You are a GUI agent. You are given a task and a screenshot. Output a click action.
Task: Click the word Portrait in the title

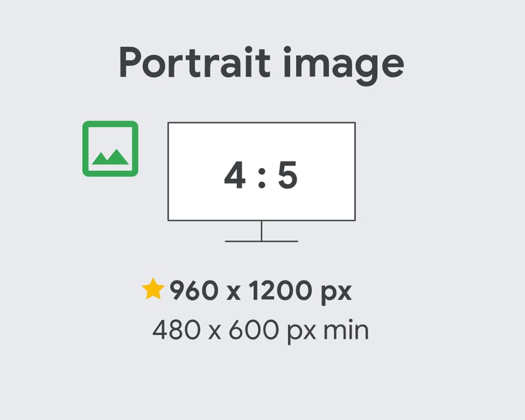point(195,63)
